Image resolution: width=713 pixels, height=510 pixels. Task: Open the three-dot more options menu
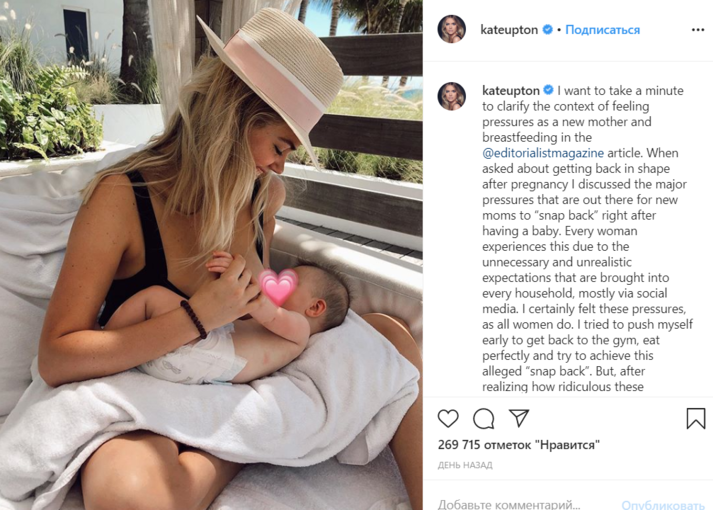(x=698, y=30)
